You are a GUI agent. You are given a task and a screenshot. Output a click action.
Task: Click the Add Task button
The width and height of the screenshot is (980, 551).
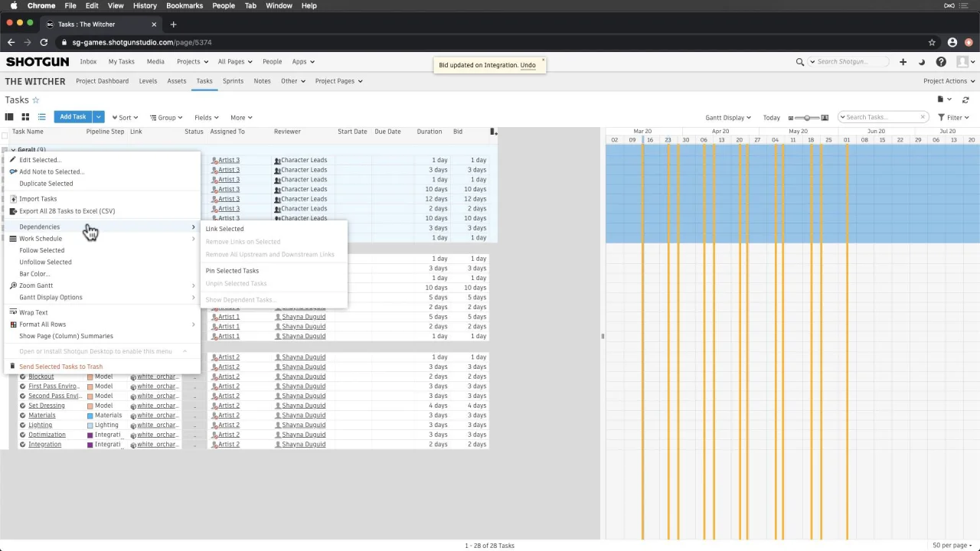pyautogui.click(x=73, y=117)
